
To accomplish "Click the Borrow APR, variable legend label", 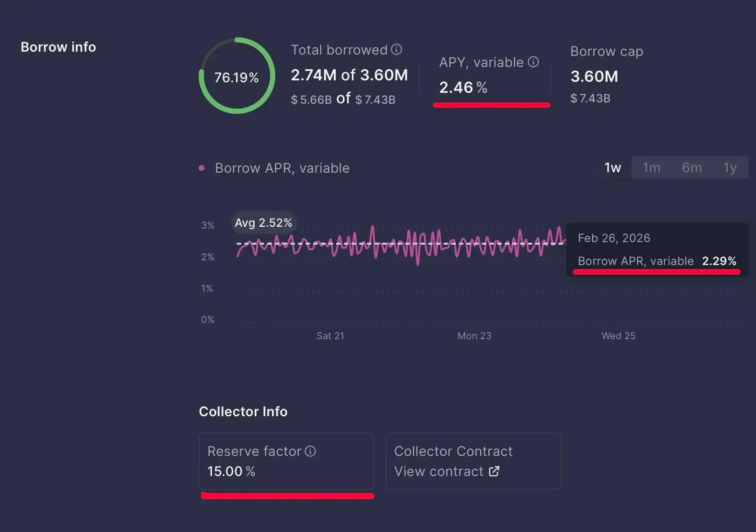I will [x=282, y=168].
